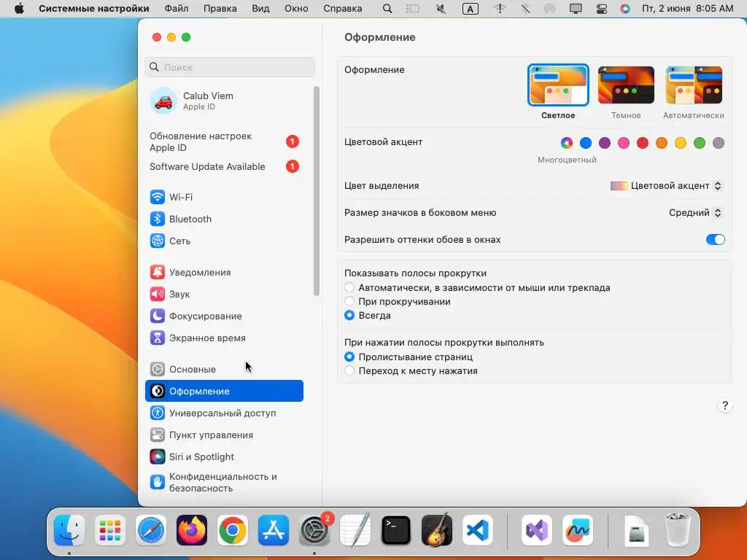Select red accent color
Screen dimensions: 747x560
[643, 143]
